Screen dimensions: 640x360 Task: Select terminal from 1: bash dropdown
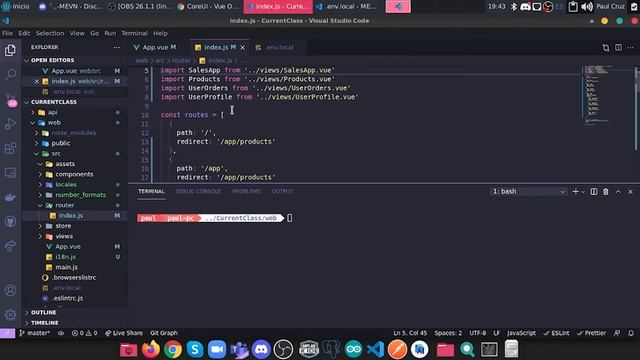coord(529,191)
